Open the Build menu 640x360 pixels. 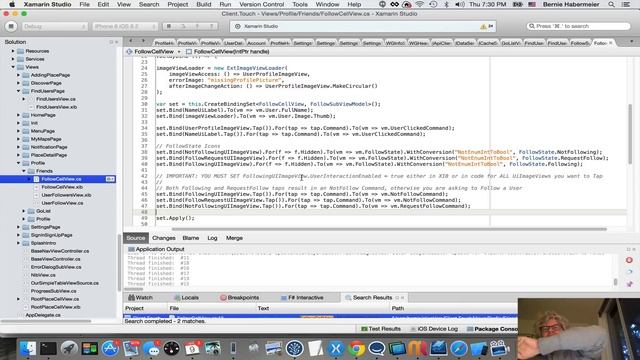(x=204, y=4)
